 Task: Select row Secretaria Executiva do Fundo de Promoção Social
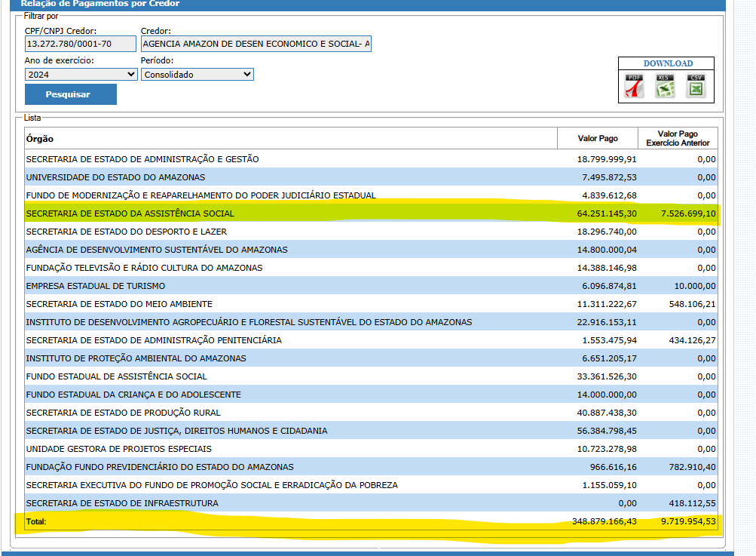[371, 485]
